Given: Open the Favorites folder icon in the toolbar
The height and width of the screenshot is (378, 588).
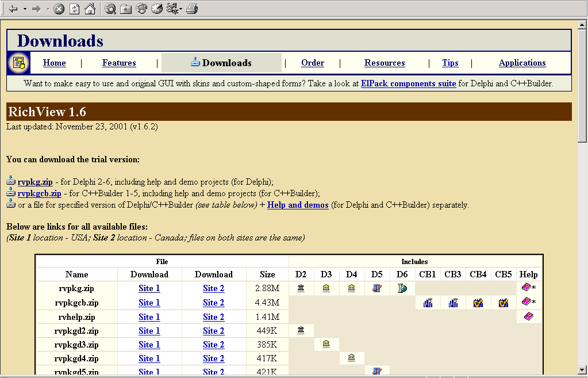Looking at the screenshot, I should tap(126, 9).
